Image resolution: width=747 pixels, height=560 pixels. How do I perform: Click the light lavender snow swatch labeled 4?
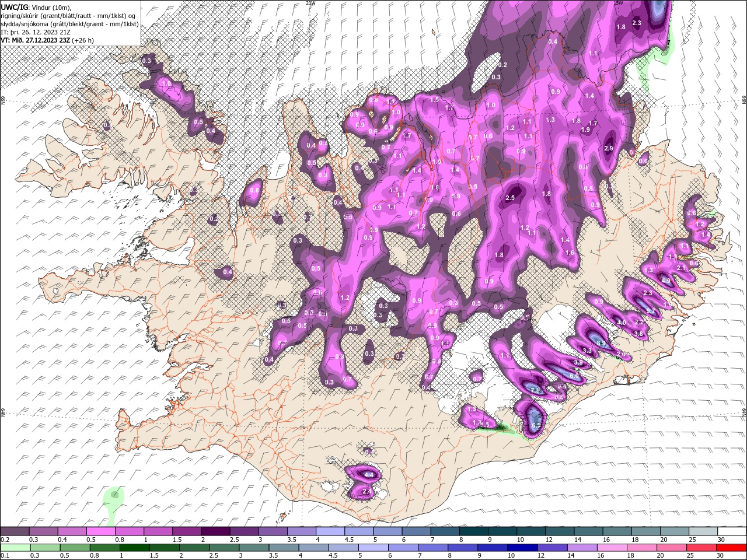click(x=330, y=531)
